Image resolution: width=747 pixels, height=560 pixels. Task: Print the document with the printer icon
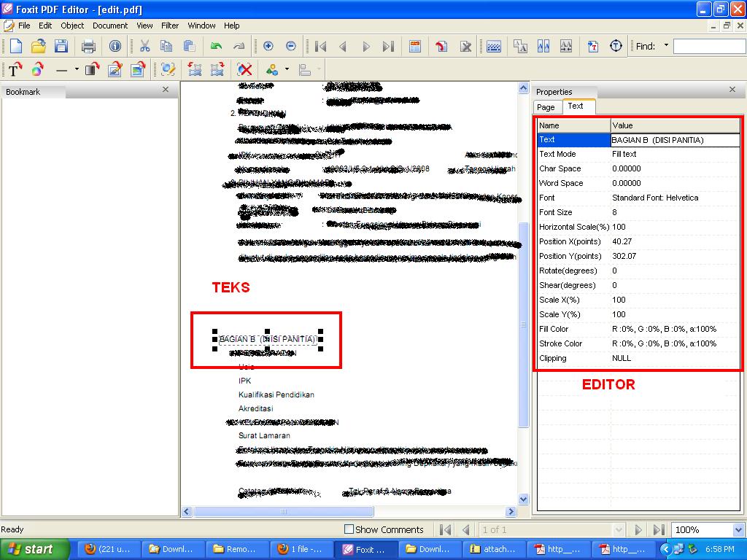(88, 46)
